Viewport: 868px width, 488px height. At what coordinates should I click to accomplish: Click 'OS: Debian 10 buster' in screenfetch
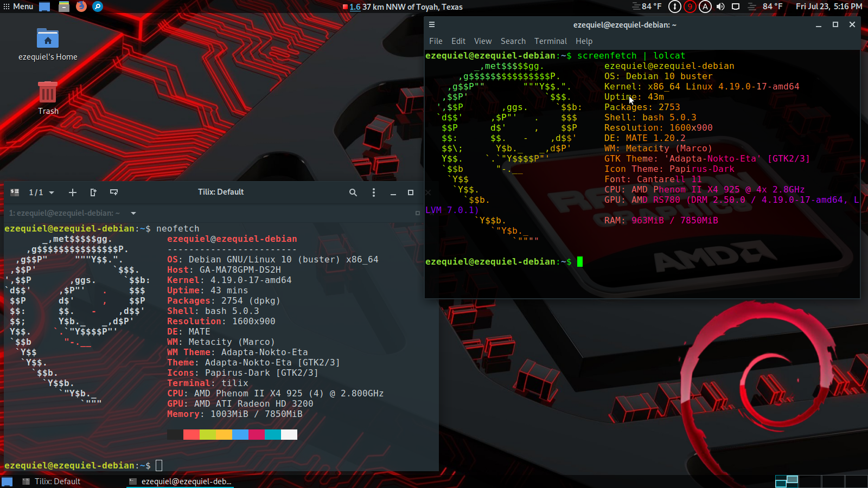[x=659, y=76]
